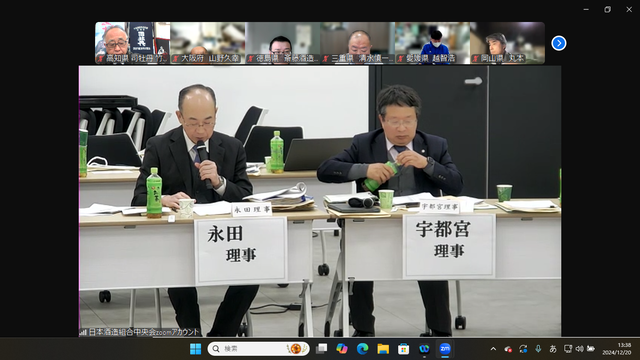Click the refresh sync tray icon
This screenshot has height=360, width=640.
pos(523,349)
